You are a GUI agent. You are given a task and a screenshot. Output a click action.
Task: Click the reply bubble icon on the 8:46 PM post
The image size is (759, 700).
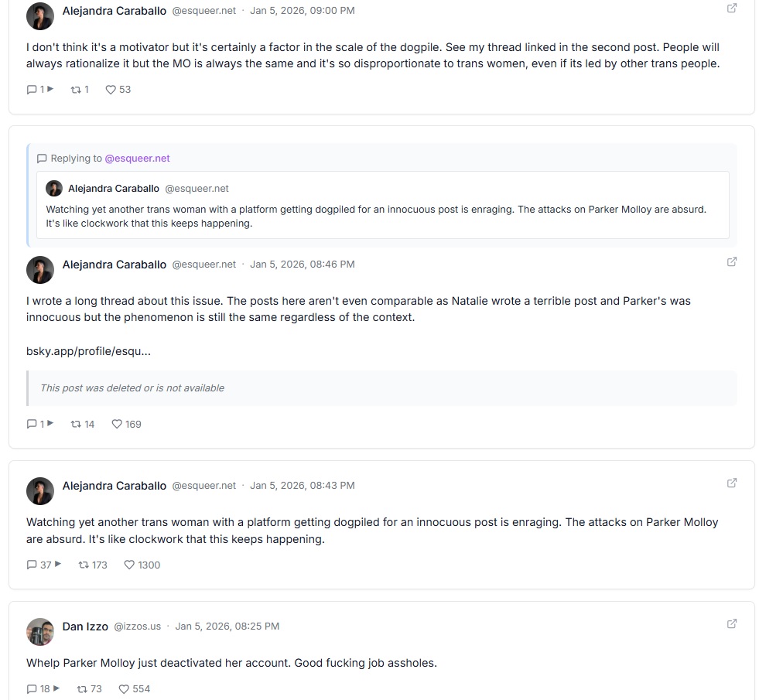[x=30, y=424]
